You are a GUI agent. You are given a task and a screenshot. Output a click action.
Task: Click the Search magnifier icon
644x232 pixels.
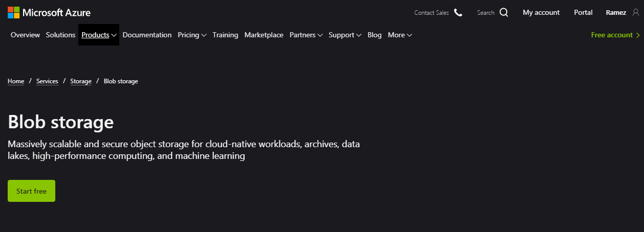click(504, 13)
